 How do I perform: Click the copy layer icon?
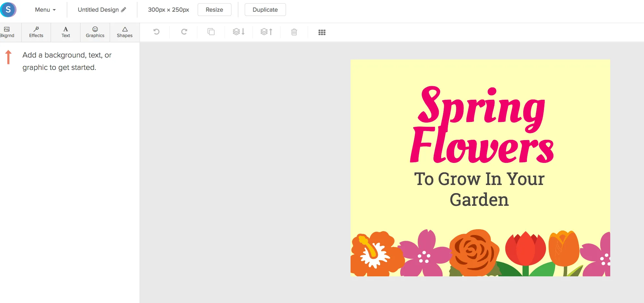[x=211, y=32]
